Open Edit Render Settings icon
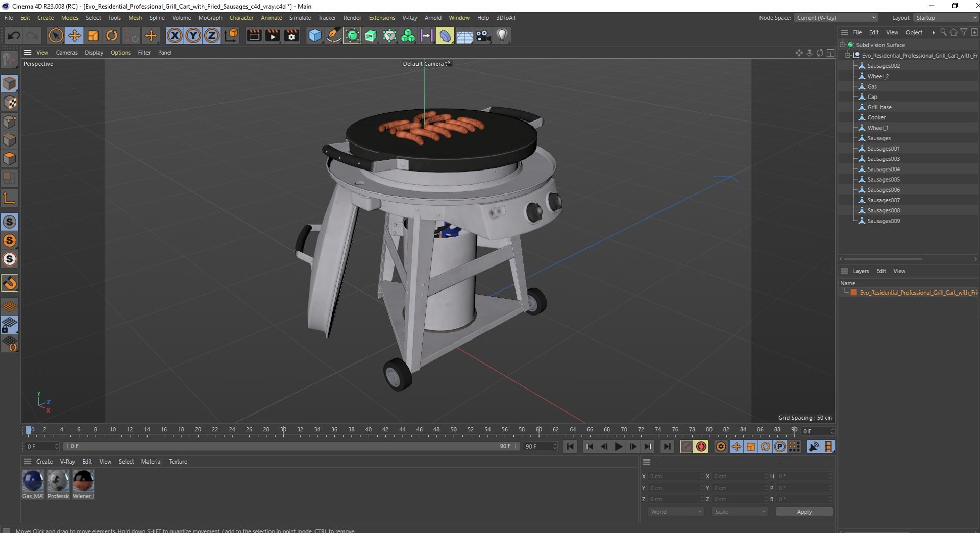980x533 pixels. pyautogui.click(x=291, y=35)
